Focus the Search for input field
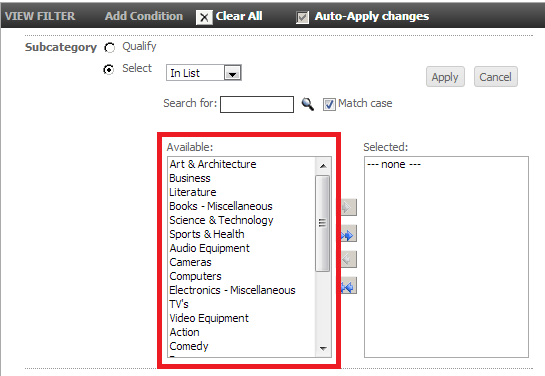Viewport: 545px width, 376px height. point(257,104)
